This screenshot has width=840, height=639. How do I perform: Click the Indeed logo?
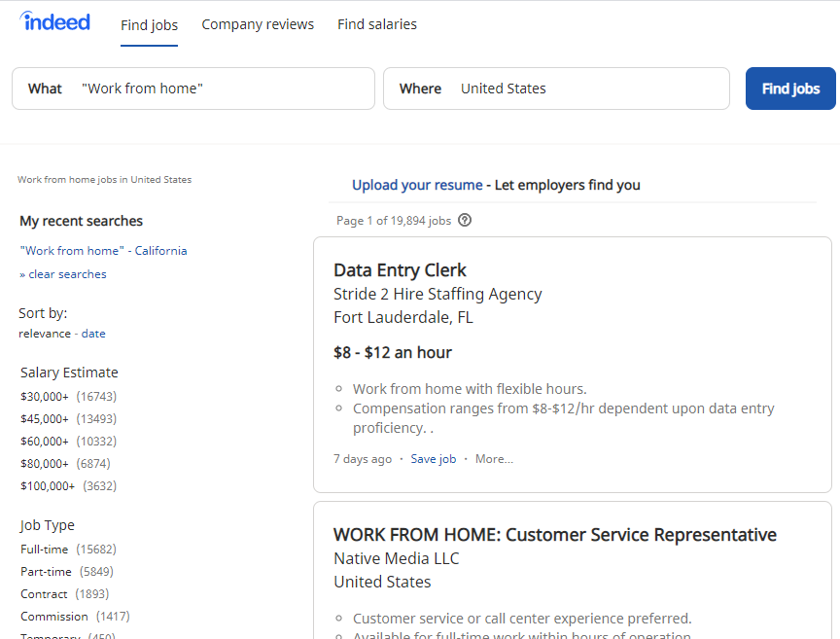[54, 21]
